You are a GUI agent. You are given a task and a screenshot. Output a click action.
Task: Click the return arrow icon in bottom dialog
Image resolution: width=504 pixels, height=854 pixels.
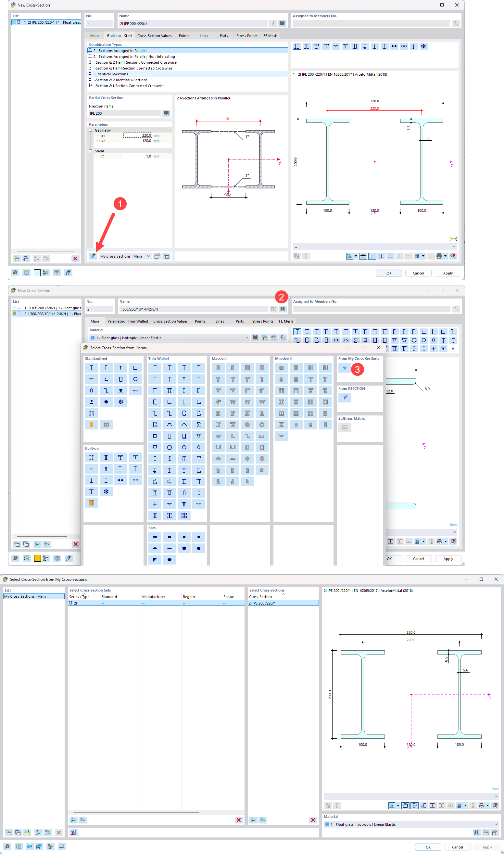tap(61, 847)
